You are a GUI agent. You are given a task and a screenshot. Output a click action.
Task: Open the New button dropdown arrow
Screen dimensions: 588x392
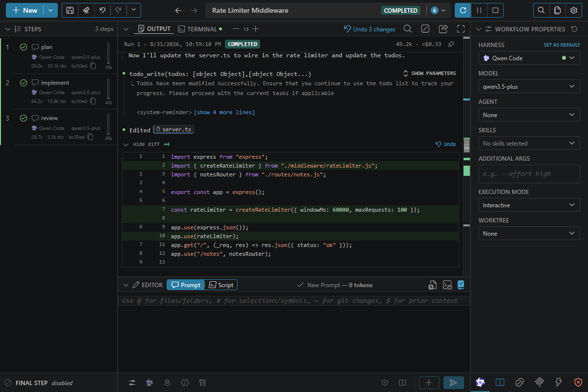coord(50,10)
